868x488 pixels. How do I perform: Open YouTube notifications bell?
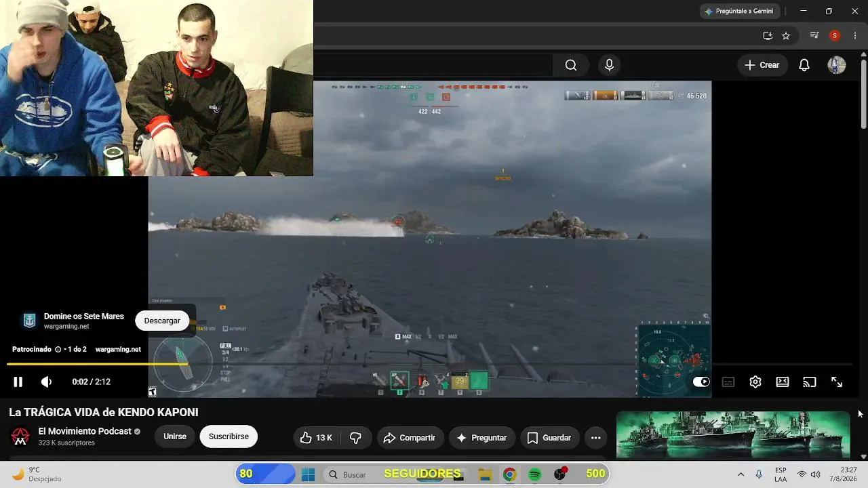804,65
